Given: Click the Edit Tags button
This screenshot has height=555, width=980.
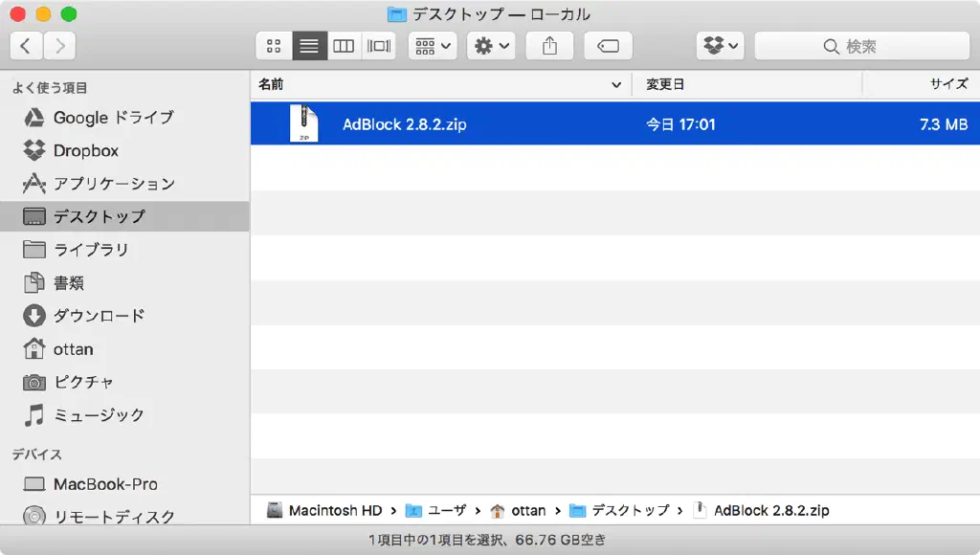Looking at the screenshot, I should 608,46.
